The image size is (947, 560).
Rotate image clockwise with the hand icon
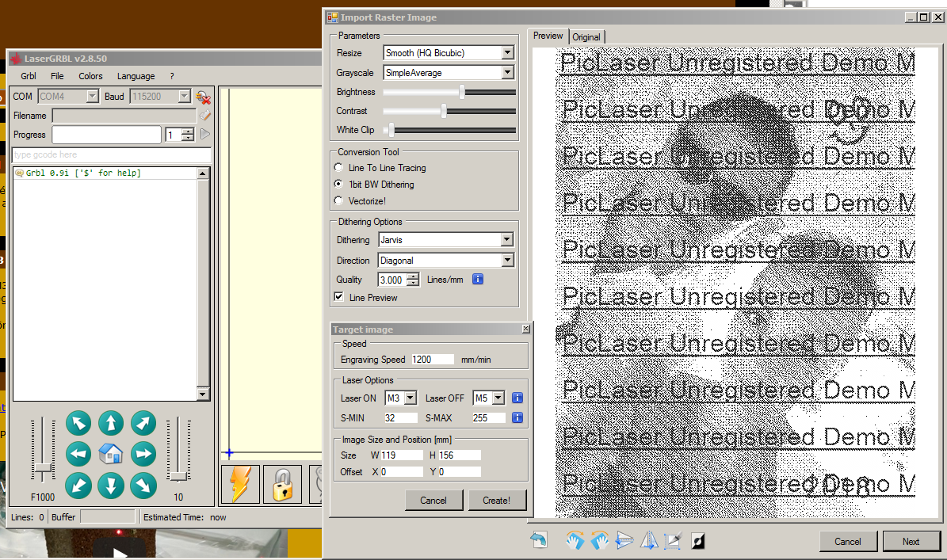tap(575, 540)
